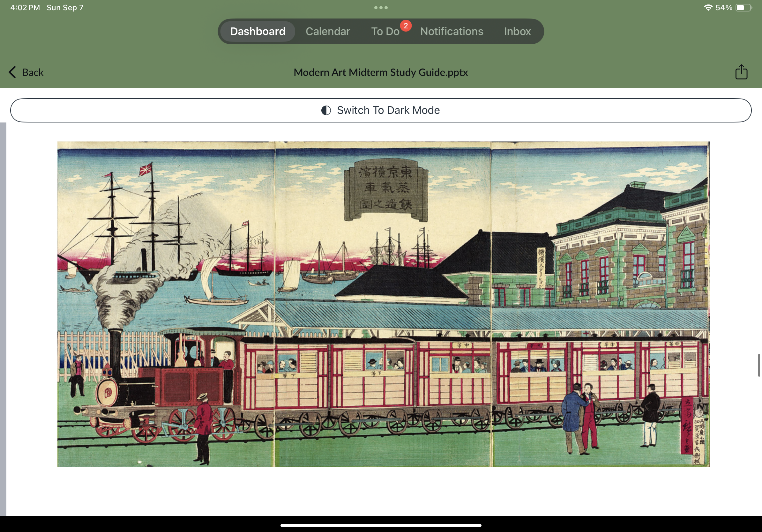The height and width of the screenshot is (532, 762).
Task: Open the Inbox tab
Action: click(x=517, y=32)
